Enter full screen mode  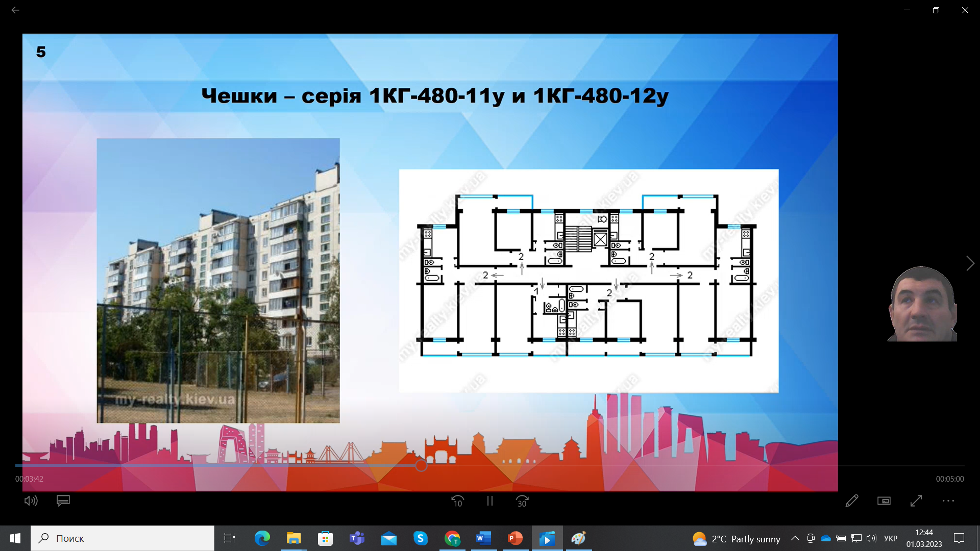[916, 501]
